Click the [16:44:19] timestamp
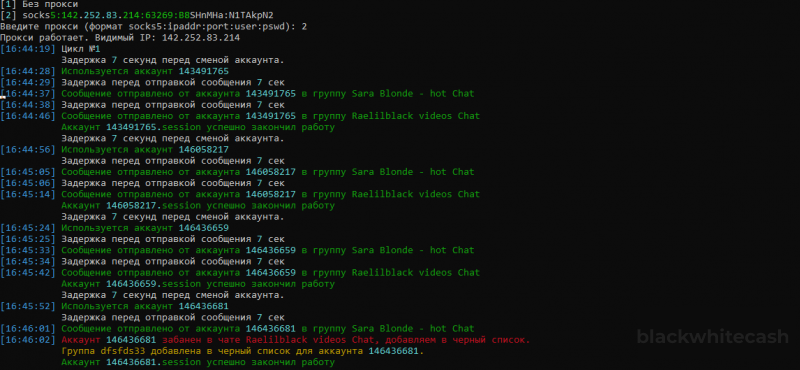The width and height of the screenshot is (800, 370). tap(28, 49)
